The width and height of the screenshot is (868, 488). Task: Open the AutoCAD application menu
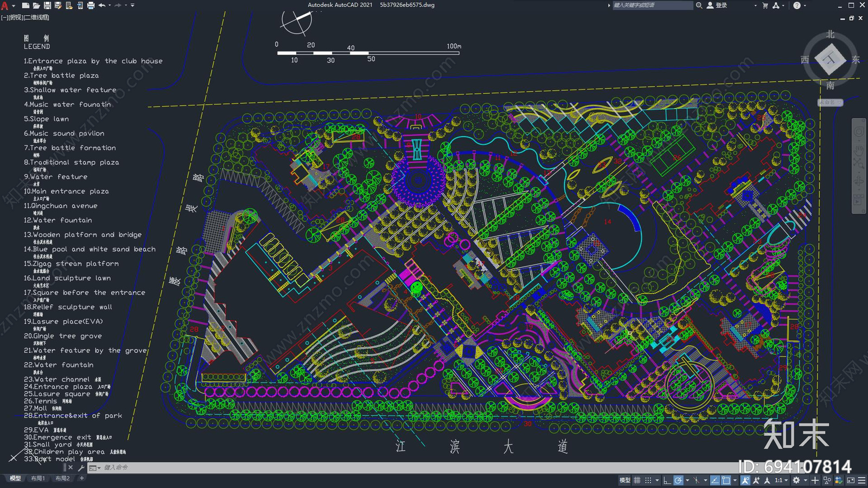point(5,5)
